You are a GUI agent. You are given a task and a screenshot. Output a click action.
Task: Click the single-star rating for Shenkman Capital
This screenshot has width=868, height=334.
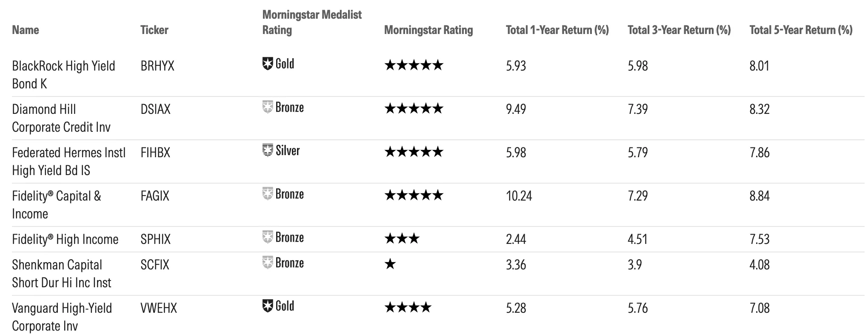point(390,264)
